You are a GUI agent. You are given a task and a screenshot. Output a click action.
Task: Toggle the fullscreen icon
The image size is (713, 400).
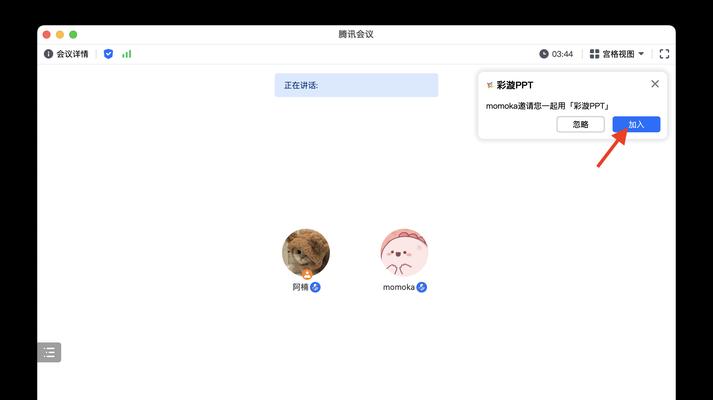click(664, 54)
